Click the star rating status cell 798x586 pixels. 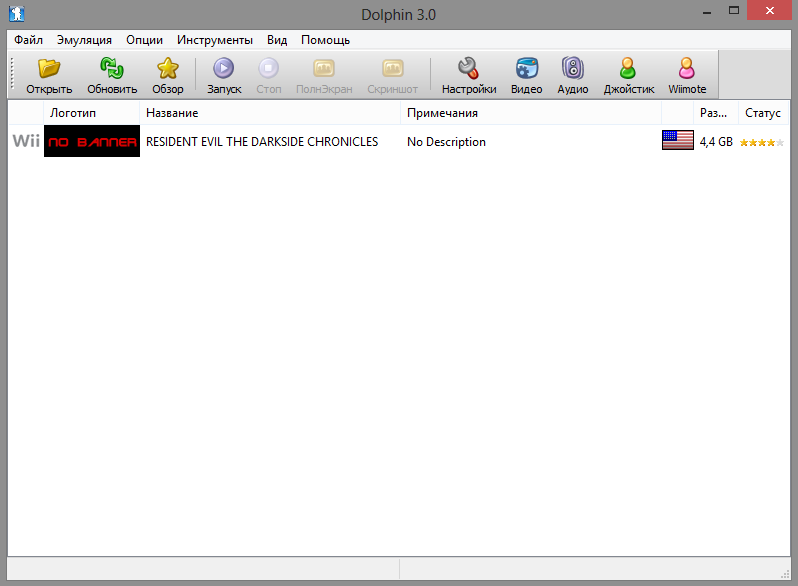762,143
